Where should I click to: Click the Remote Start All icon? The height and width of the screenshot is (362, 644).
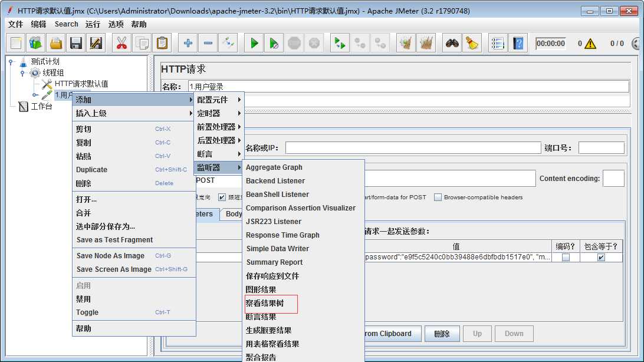click(340, 43)
